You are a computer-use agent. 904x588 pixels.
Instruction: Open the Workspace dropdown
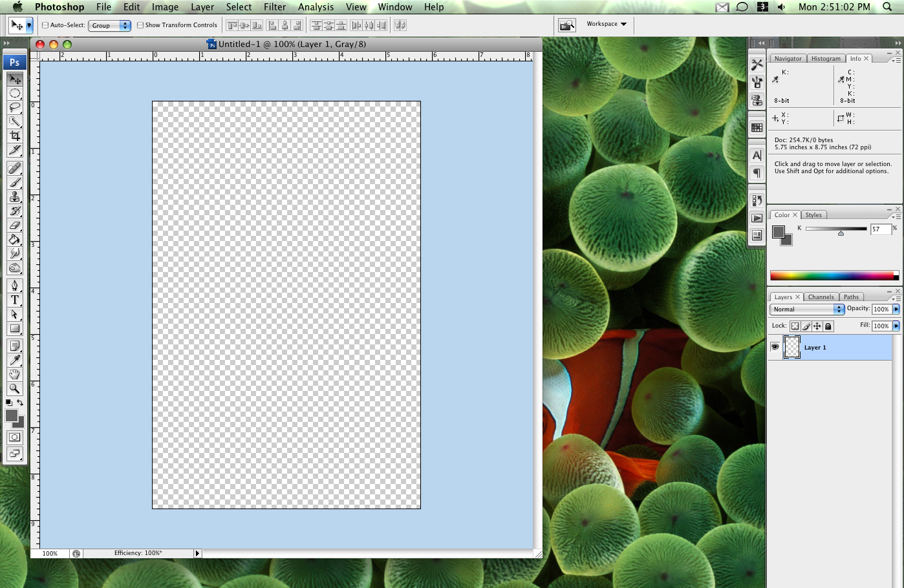(606, 24)
